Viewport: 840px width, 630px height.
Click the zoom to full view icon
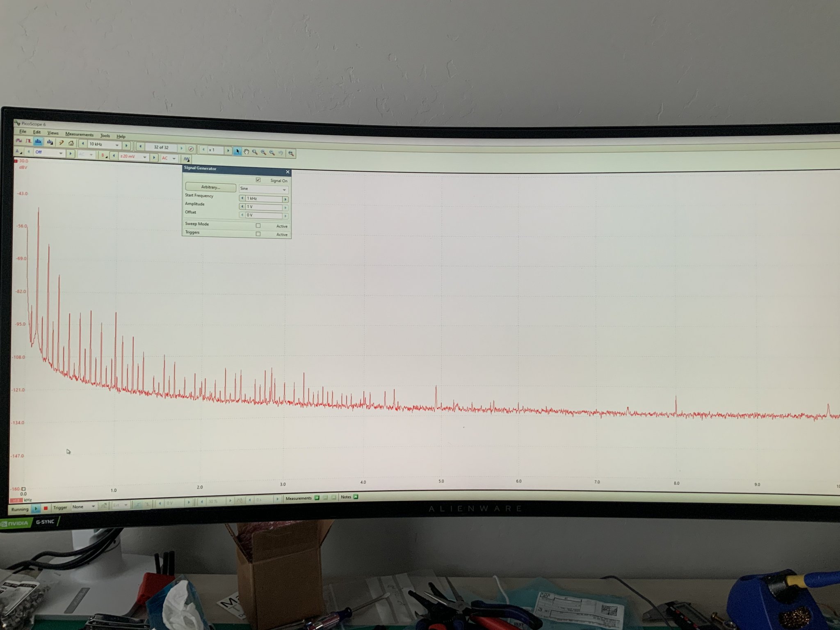coord(291,153)
